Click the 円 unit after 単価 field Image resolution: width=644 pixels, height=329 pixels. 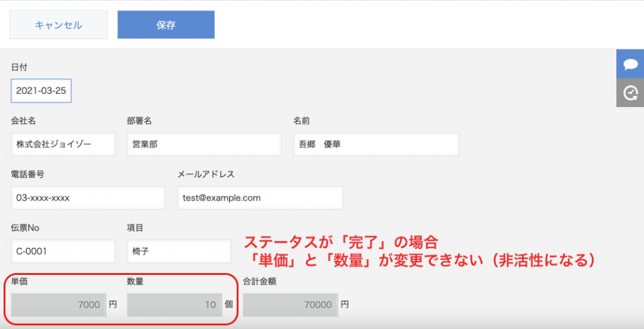coord(113,304)
